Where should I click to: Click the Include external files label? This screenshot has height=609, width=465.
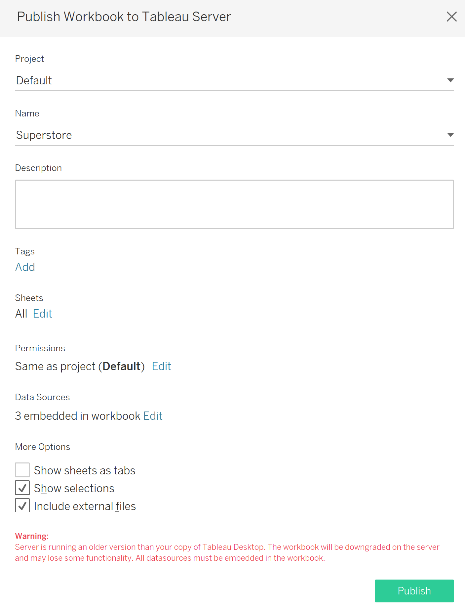[x=85, y=506]
